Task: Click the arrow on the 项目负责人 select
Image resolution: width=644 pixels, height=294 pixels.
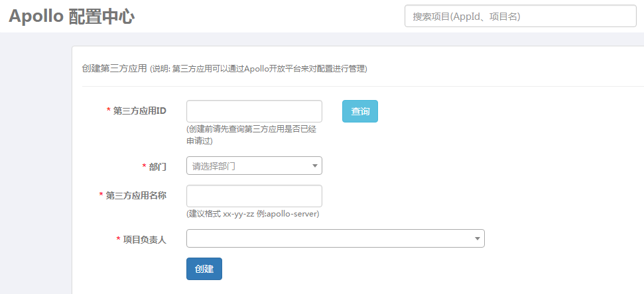Action: pyautogui.click(x=478, y=238)
